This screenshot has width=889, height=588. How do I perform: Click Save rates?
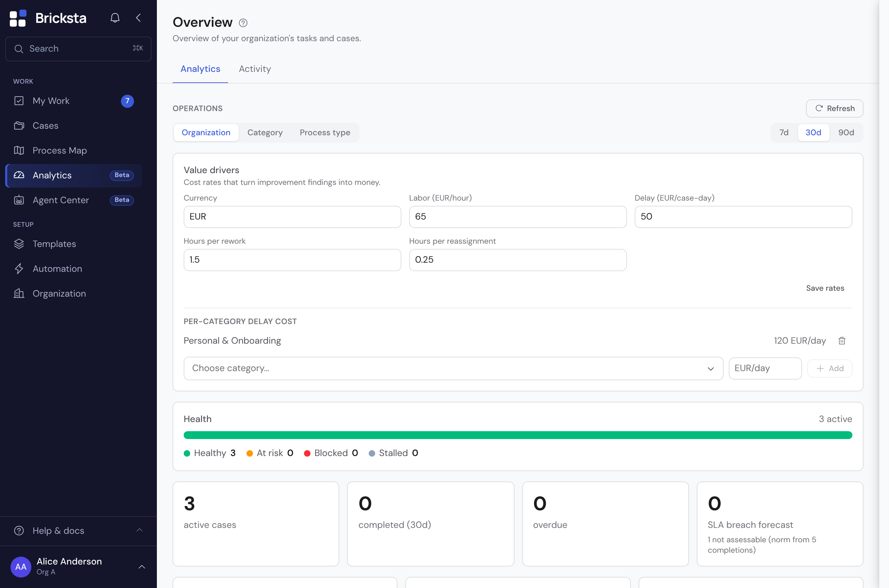(825, 288)
